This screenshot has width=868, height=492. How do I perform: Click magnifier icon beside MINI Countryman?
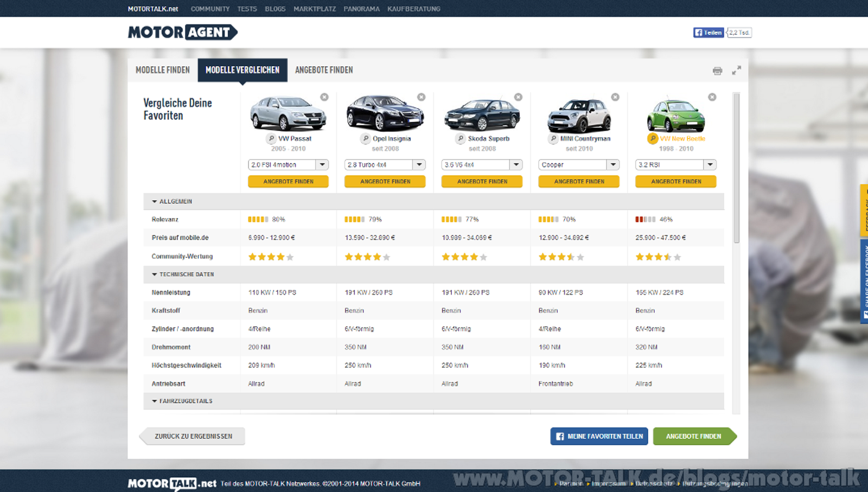click(x=553, y=138)
